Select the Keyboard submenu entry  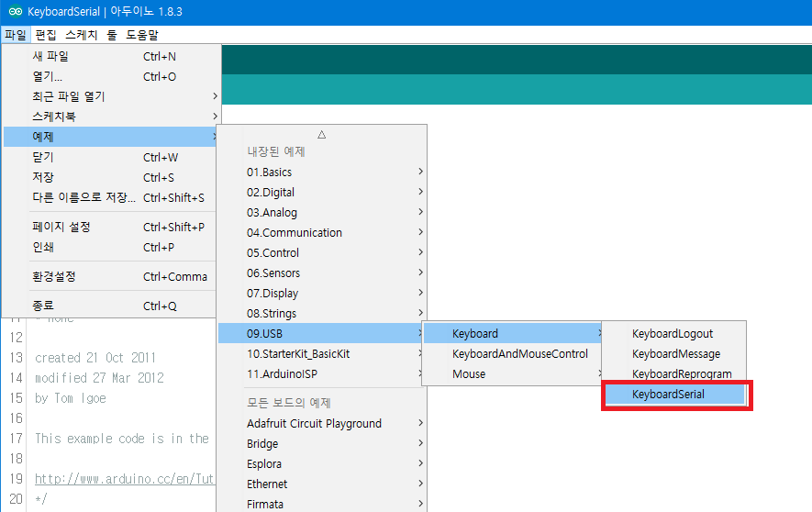[x=512, y=333]
